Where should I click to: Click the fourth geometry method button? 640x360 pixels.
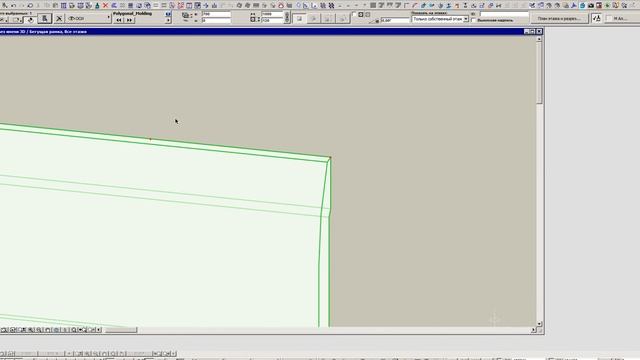[x=342, y=19]
